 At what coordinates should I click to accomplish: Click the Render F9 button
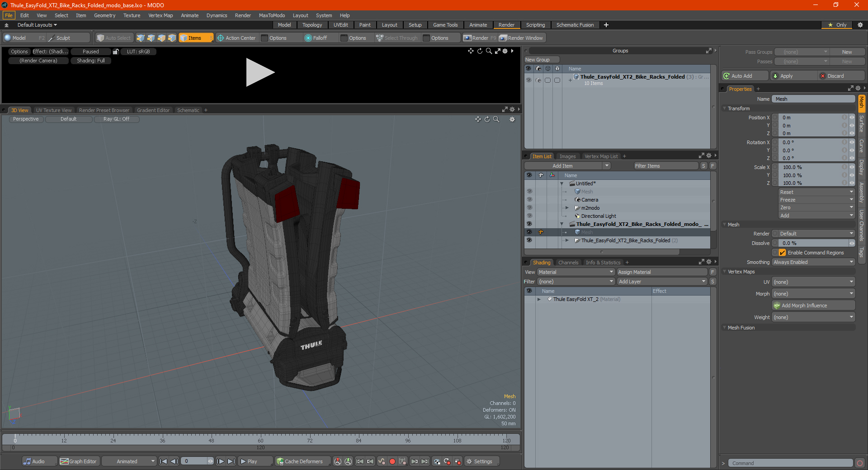pos(480,38)
